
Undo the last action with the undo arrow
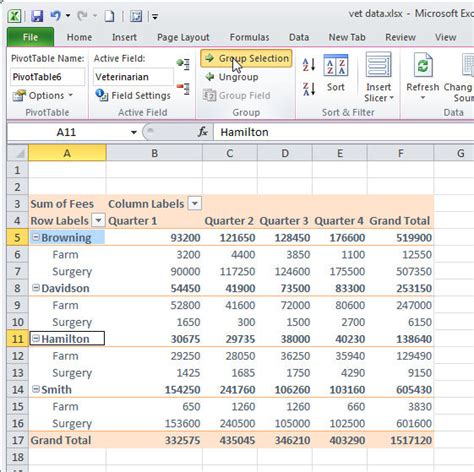point(56,16)
